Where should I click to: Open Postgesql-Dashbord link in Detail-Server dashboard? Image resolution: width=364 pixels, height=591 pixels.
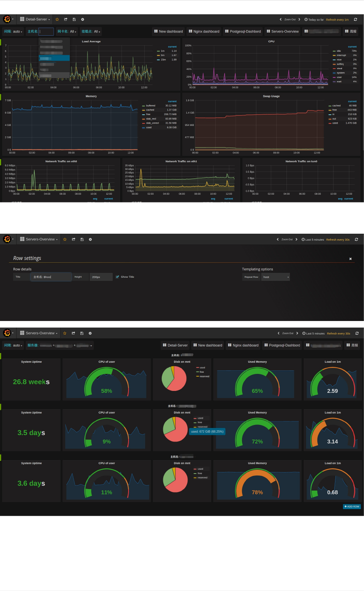pos(243,32)
